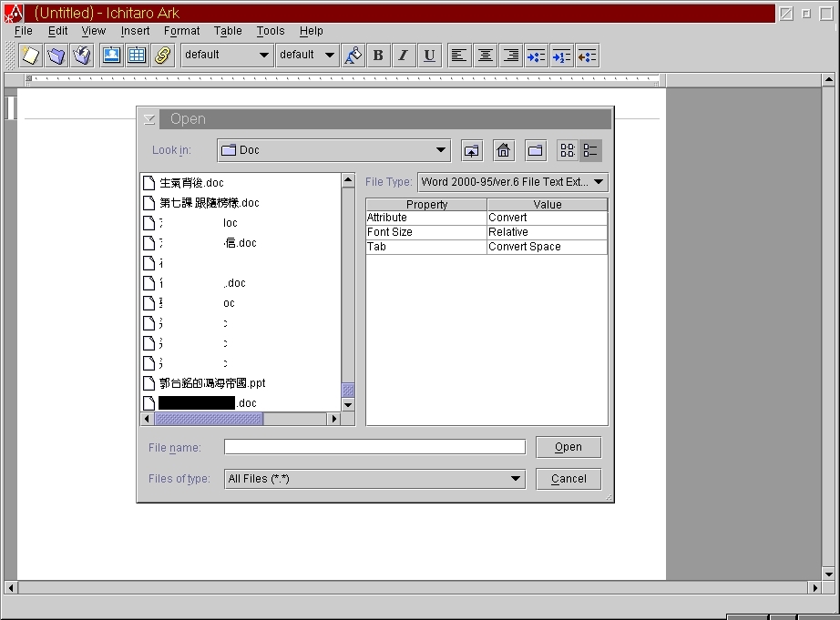This screenshot has width=840, height=620.
Task: Expand the 'Look in' Doc folder dropdown
Action: (x=334, y=150)
